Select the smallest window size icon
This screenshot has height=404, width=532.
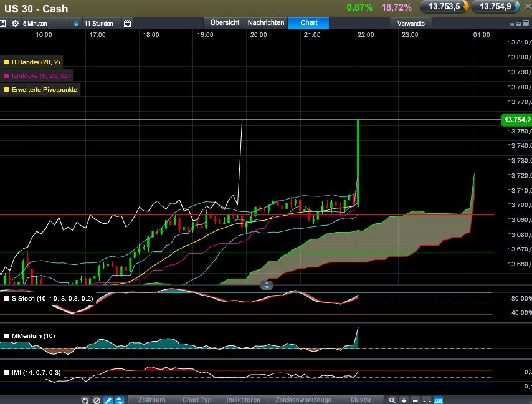tap(512, 24)
